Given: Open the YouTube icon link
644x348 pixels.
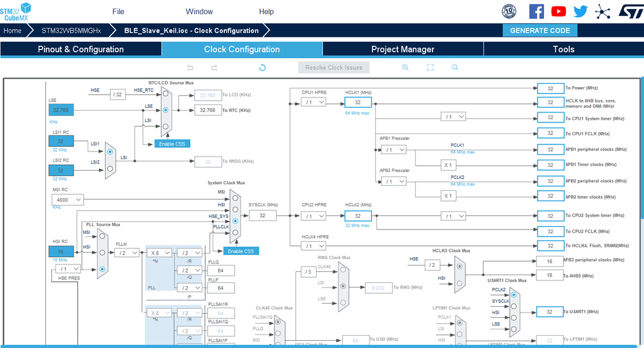Looking at the screenshot, I should click(x=558, y=11).
